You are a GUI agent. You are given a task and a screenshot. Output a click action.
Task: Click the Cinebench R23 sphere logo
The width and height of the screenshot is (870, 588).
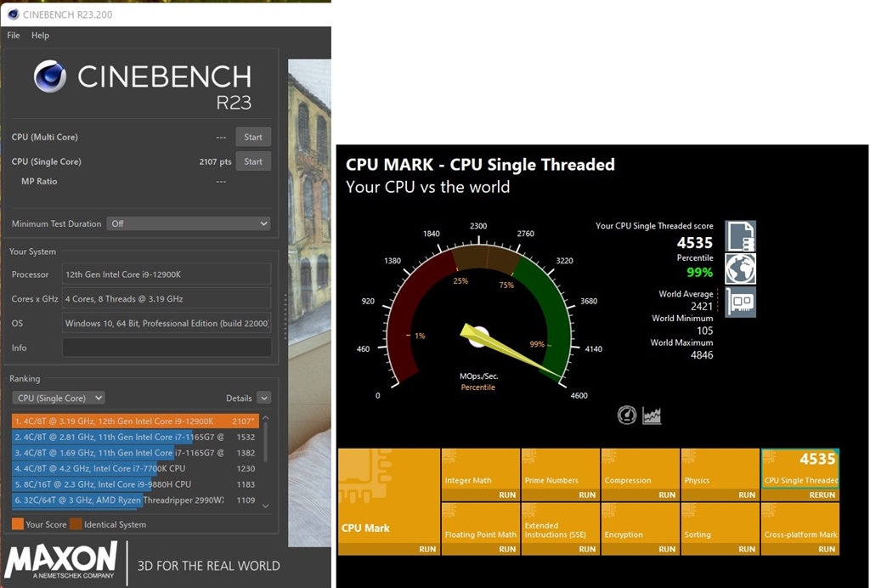tap(50, 76)
